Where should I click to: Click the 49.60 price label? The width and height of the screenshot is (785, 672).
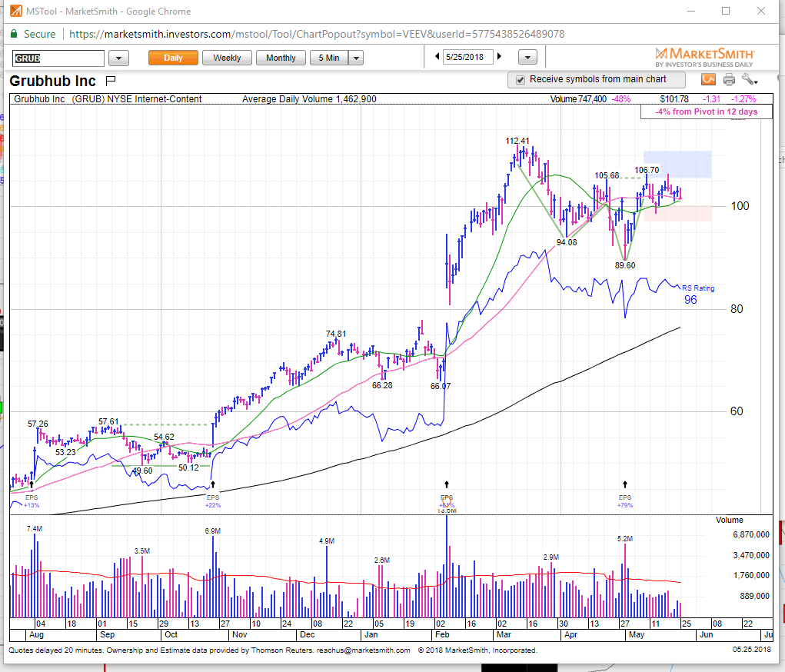[x=142, y=471]
